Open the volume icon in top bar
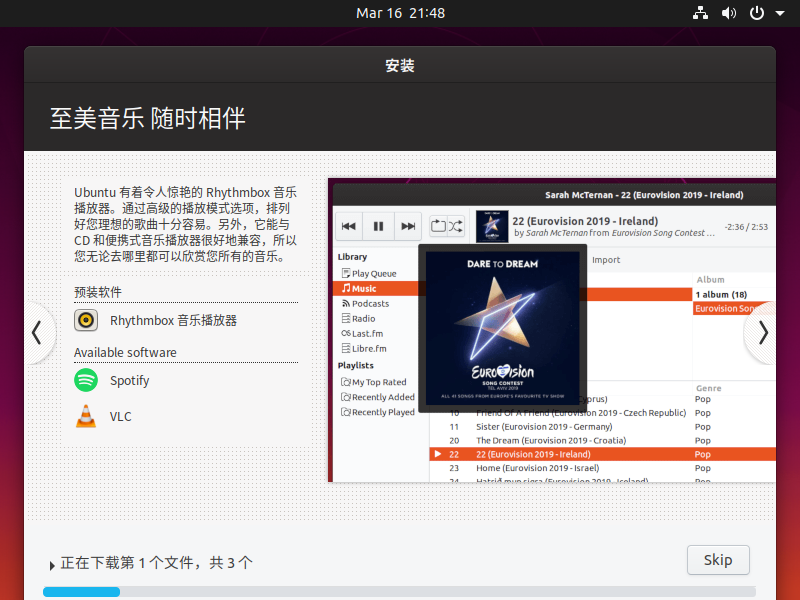The height and width of the screenshot is (600, 800). [x=729, y=13]
